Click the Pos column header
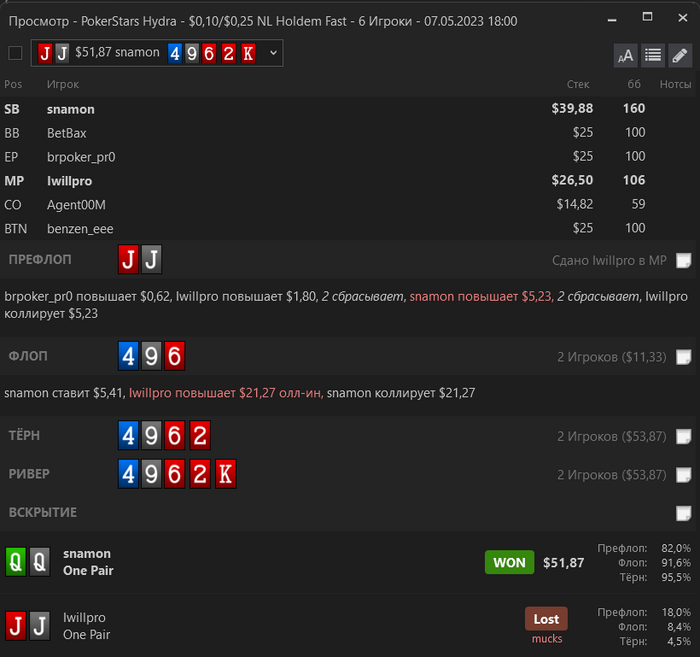This screenshot has height=657, width=700. 13,84
